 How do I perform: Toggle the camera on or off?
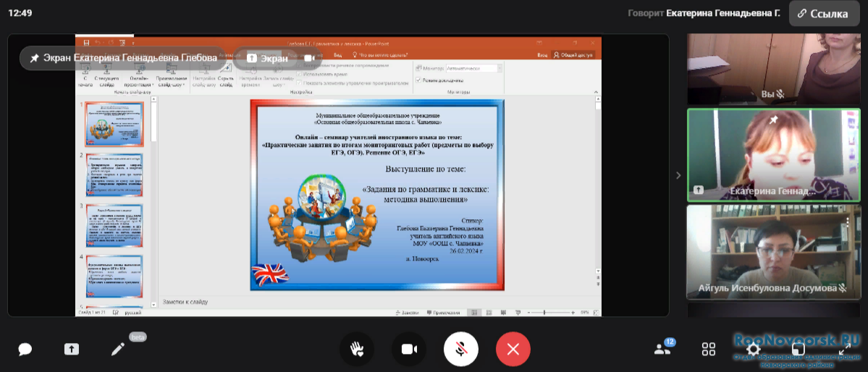coord(409,350)
